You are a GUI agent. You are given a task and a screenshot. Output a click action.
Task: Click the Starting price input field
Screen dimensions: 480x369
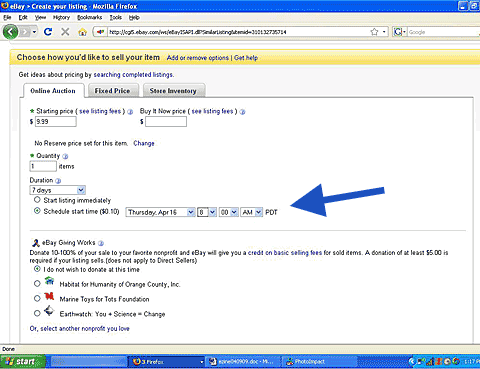click(x=56, y=122)
